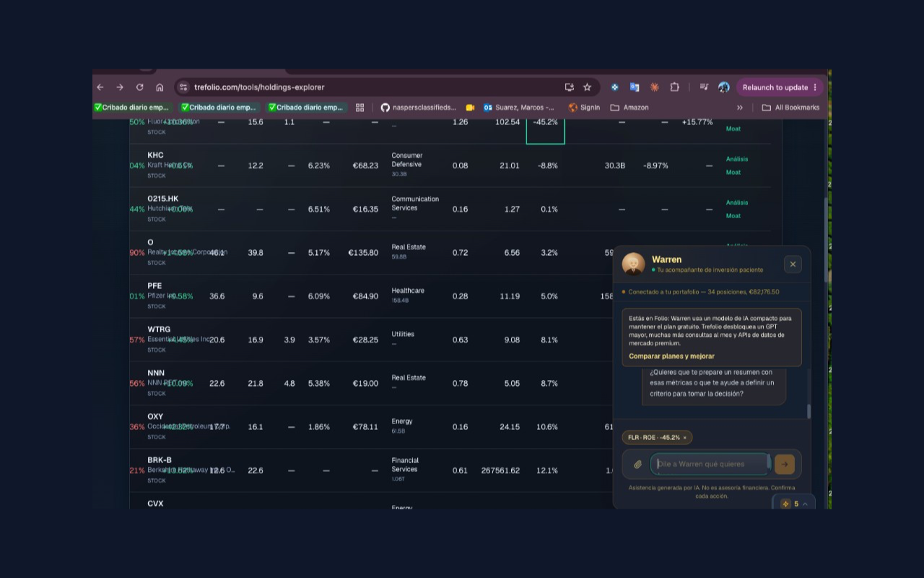This screenshot has width=924, height=578.
Task: Click the +15.77% value in top row
Action: point(697,122)
